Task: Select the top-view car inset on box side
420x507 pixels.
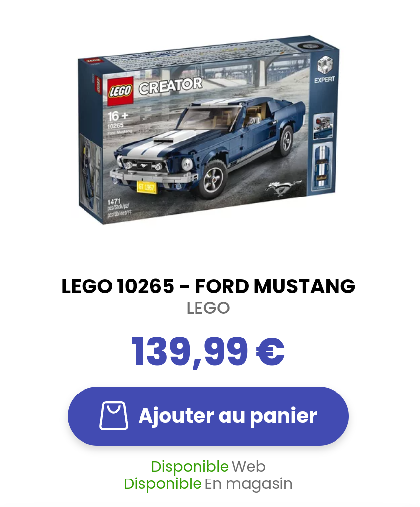Action: click(x=323, y=167)
